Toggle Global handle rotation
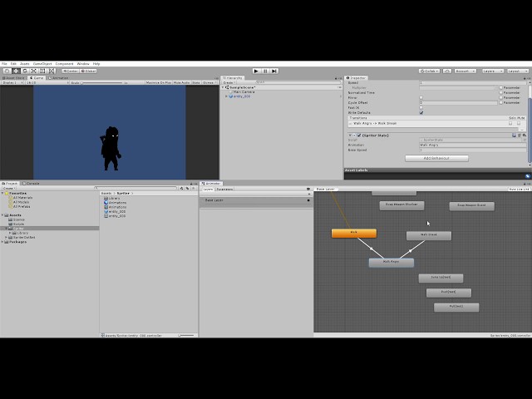Screen dimensions: 532x399 pos(89,71)
